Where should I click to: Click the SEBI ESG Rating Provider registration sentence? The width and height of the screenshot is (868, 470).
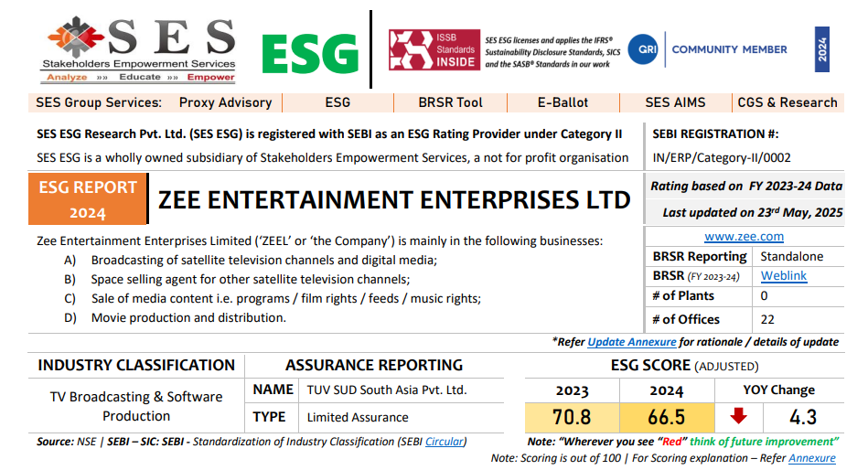[x=329, y=134]
